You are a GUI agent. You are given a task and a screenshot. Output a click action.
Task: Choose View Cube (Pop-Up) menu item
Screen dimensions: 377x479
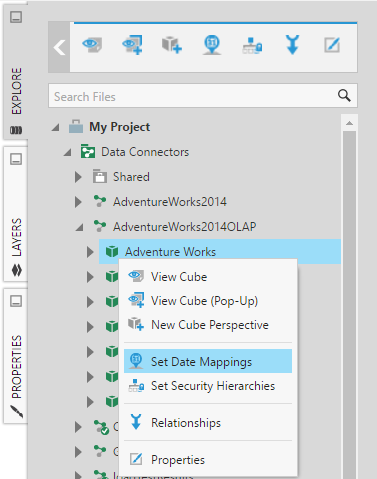[208, 301]
